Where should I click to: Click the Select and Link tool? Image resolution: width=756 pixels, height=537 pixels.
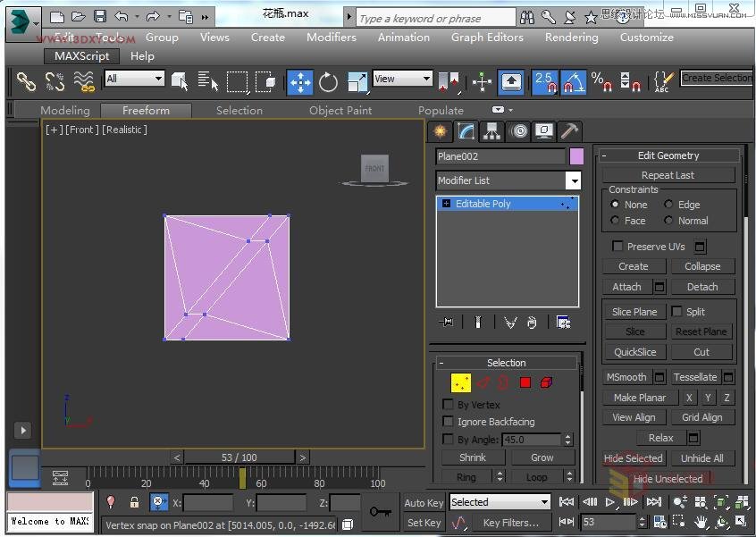point(27,82)
